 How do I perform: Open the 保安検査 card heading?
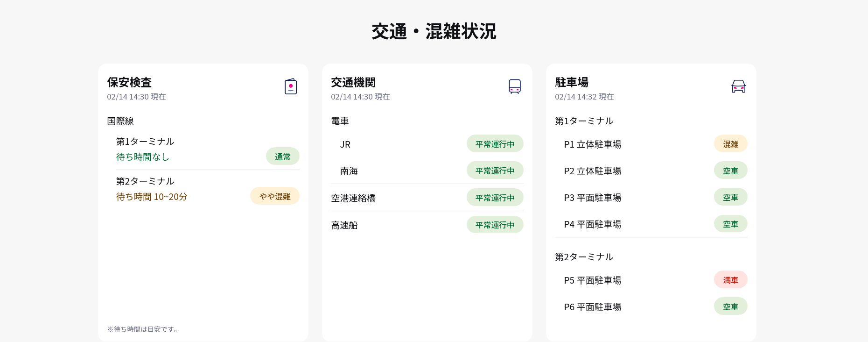(129, 82)
